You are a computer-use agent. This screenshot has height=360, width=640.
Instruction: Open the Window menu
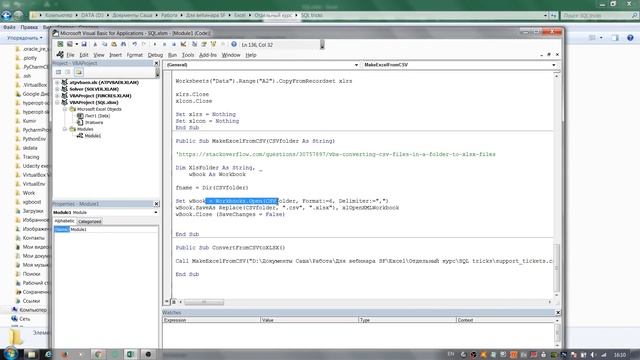click(x=231, y=55)
